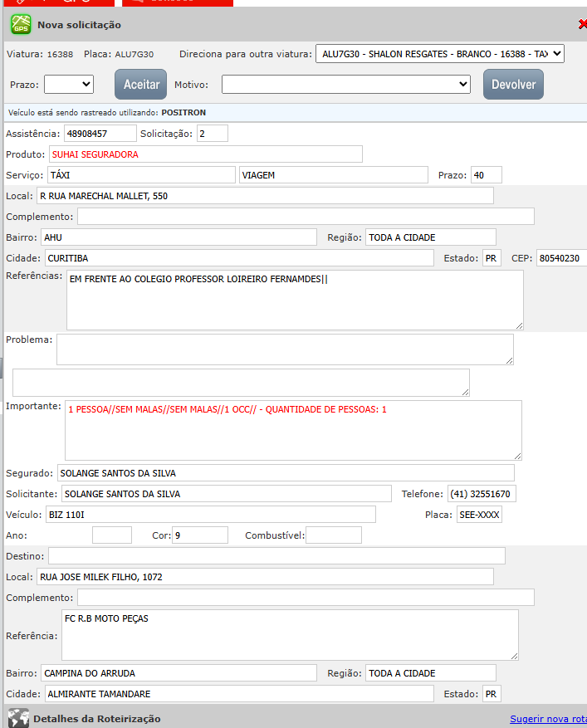The image size is (587, 728).
Task: Click the Cor field showing 9
Action: [200, 535]
